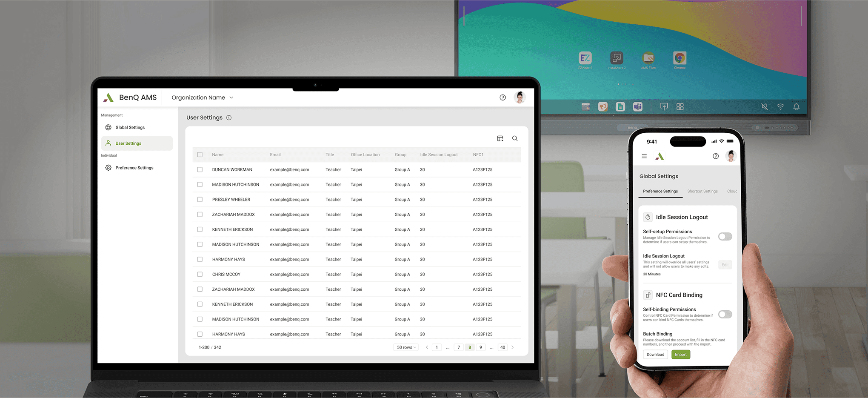Select User Settings in the sidebar menu
Screen dimensions: 868x398
click(x=129, y=143)
